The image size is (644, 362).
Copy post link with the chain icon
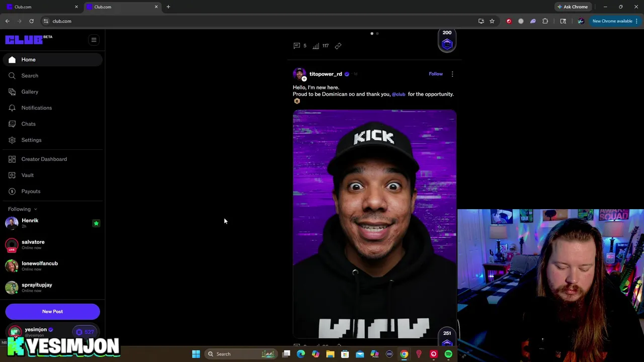point(338,46)
